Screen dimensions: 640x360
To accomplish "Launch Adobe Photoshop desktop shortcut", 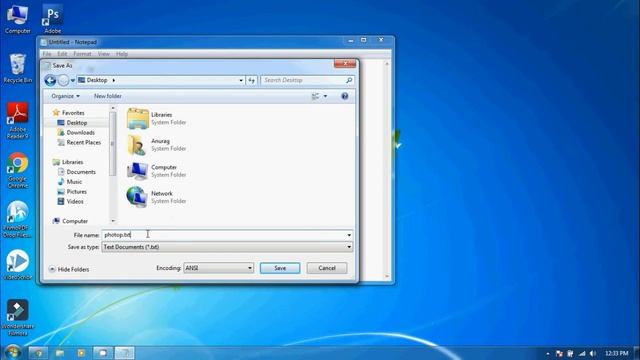I will pos(52,18).
